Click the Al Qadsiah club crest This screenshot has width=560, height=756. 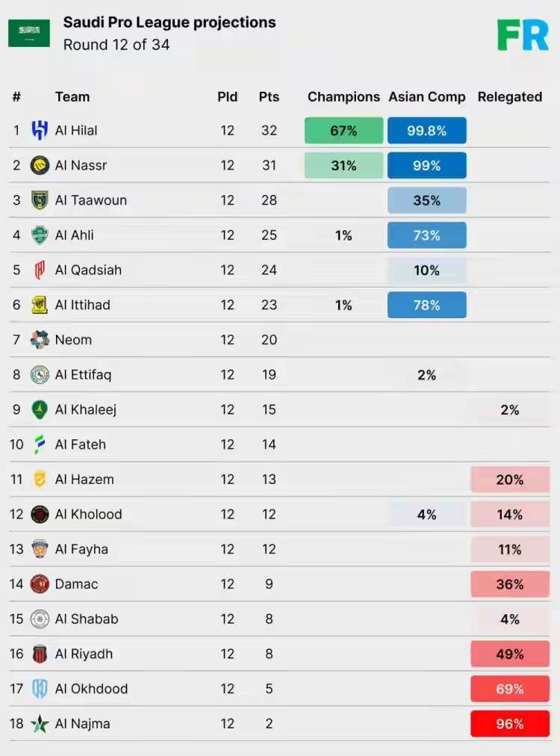click(40, 270)
